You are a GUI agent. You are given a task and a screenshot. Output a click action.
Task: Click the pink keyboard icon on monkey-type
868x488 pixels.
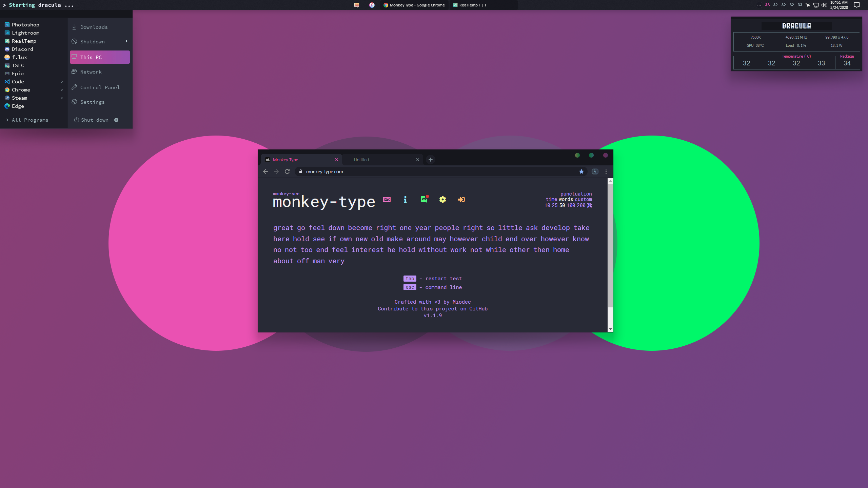387,199
